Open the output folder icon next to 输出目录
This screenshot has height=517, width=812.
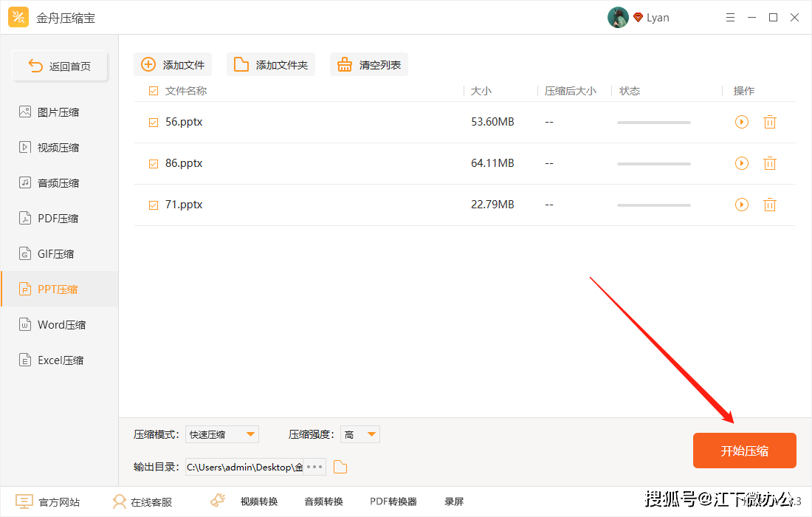coord(339,466)
